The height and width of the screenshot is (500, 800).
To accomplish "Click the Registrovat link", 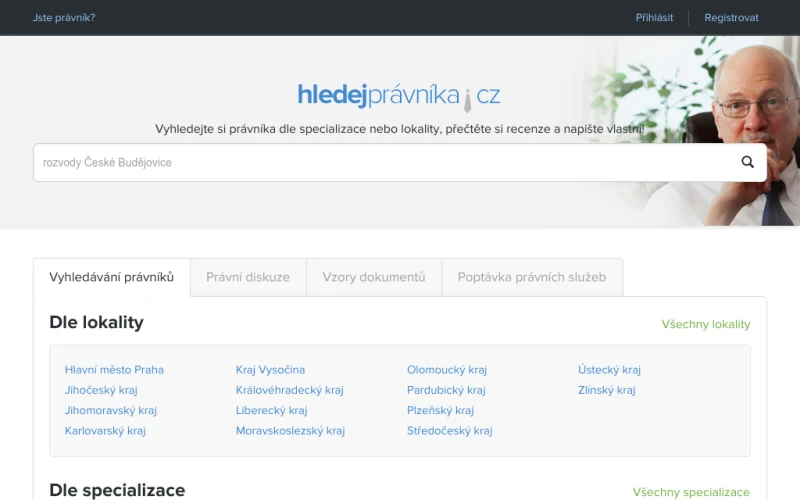I will tap(731, 17).
